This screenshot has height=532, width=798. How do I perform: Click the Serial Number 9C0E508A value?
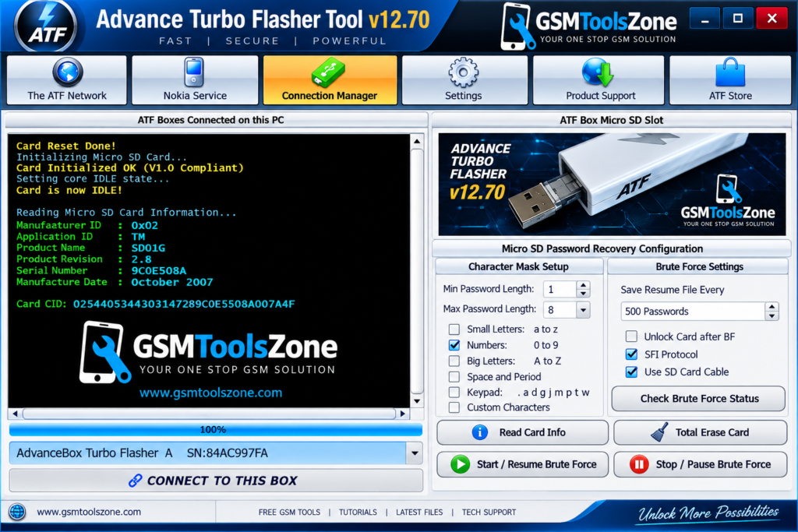click(x=159, y=270)
